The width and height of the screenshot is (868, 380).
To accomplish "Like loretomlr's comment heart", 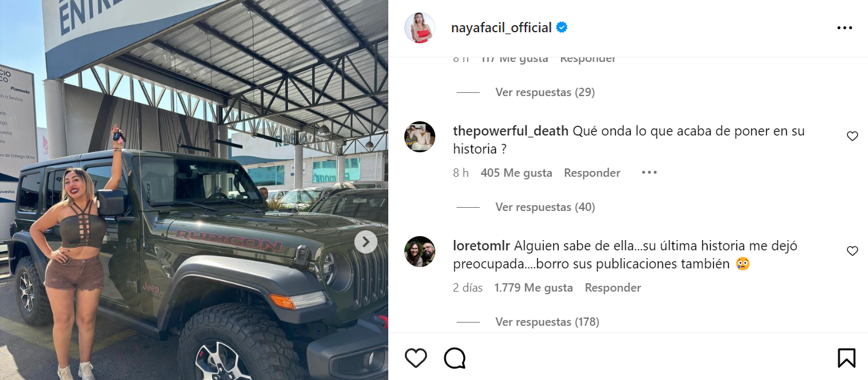I will 853,251.
